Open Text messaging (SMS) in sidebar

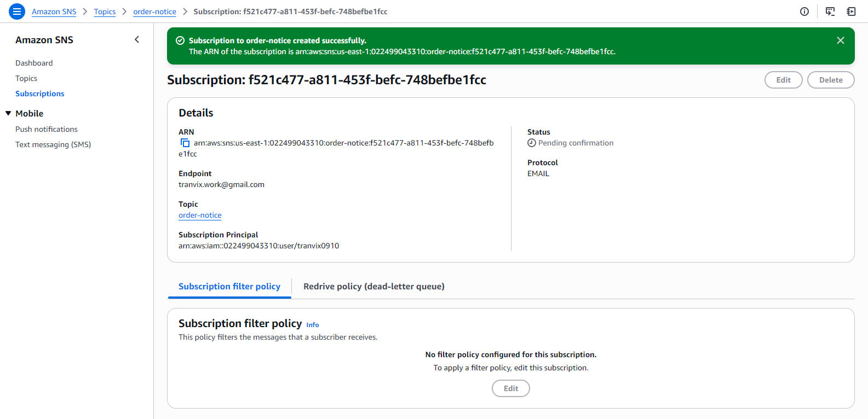pyautogui.click(x=53, y=144)
